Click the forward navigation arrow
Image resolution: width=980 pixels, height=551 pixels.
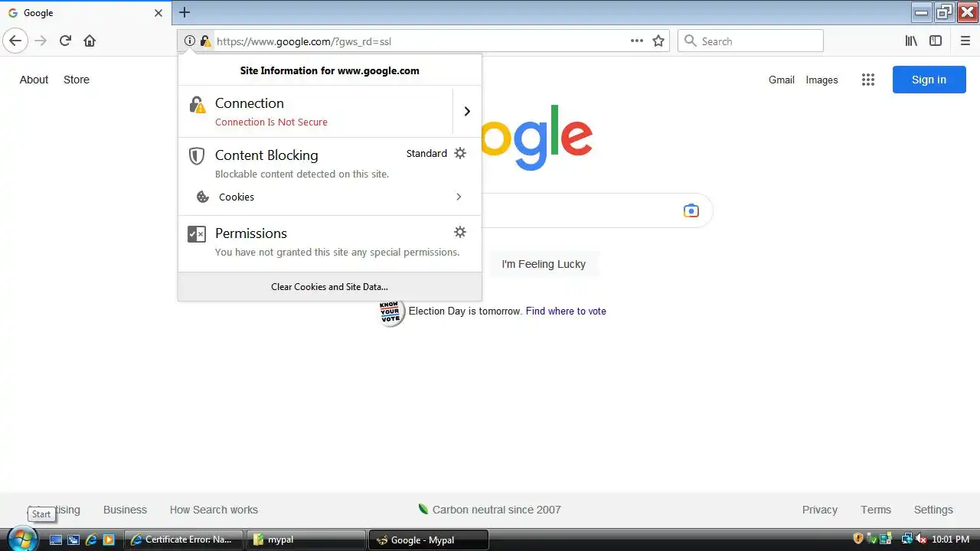(41, 41)
